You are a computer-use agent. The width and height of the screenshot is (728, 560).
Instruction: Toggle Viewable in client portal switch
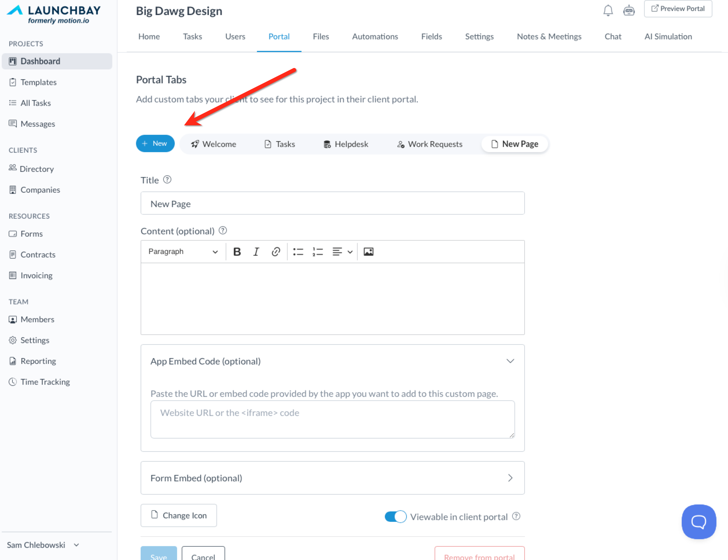(395, 517)
